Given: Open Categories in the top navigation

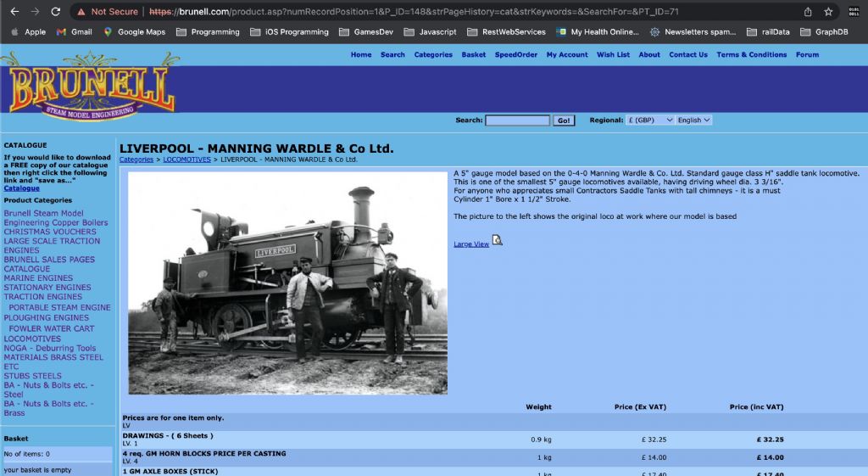Looking at the screenshot, I should (433, 55).
